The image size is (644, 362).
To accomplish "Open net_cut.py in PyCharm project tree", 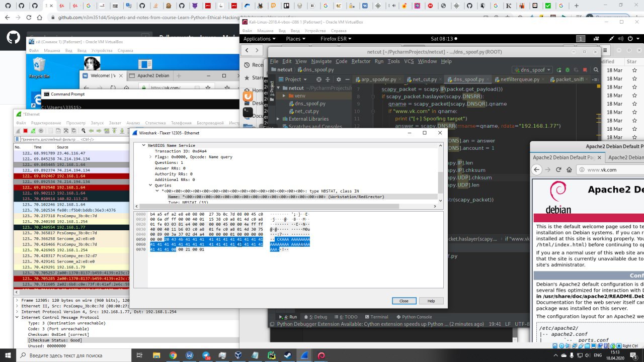I will coord(307,111).
